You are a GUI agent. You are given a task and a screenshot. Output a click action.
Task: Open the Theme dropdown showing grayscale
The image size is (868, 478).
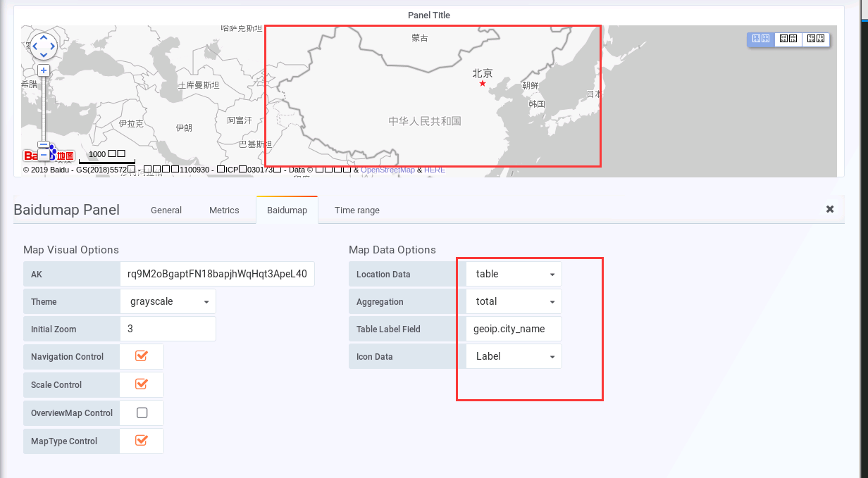(168, 301)
